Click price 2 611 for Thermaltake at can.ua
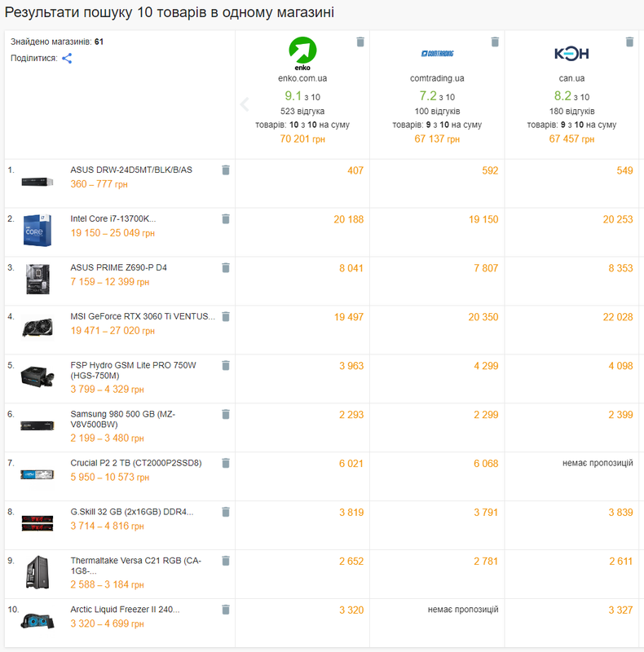Screen dimensions: 644x652 tap(621, 562)
